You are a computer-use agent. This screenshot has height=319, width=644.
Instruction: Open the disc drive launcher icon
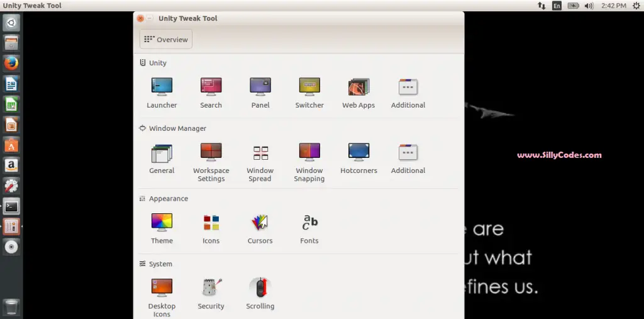click(11, 247)
